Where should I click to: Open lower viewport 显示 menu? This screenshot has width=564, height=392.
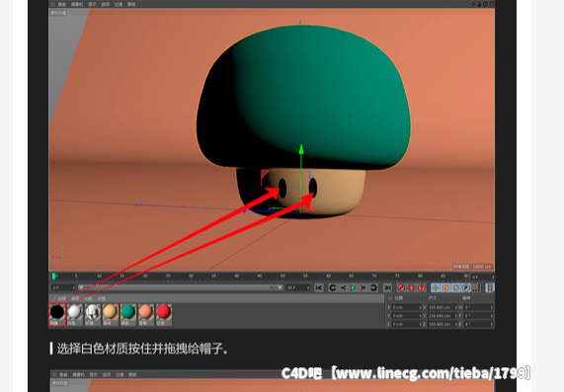[93, 375]
